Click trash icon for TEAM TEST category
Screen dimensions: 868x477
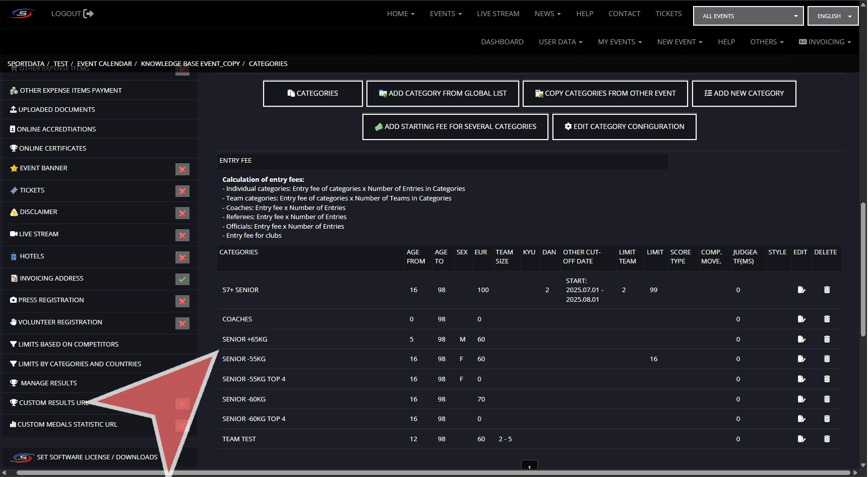click(x=827, y=439)
